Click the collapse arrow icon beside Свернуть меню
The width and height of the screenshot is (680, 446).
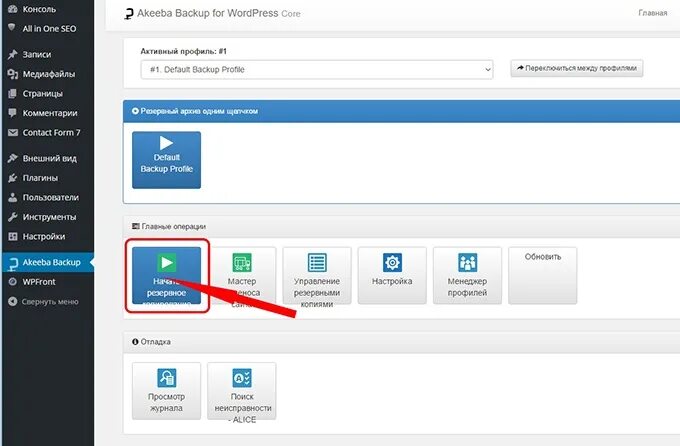(13, 301)
